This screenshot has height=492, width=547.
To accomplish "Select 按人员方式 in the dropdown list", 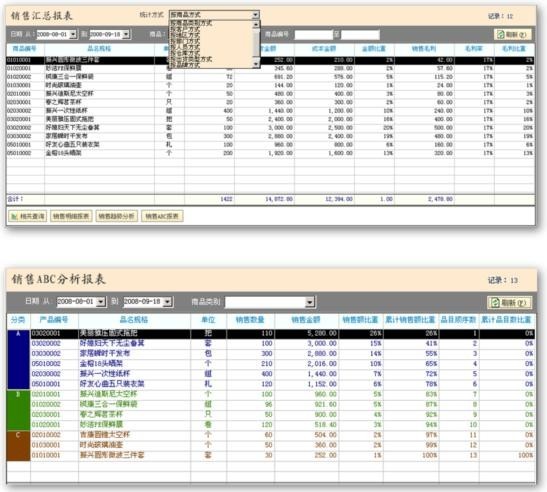I will point(185,47).
